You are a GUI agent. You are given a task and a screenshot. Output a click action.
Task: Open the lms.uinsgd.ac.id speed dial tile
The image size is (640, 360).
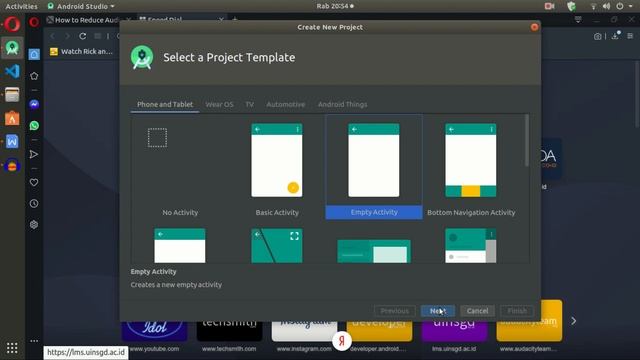[454, 331]
